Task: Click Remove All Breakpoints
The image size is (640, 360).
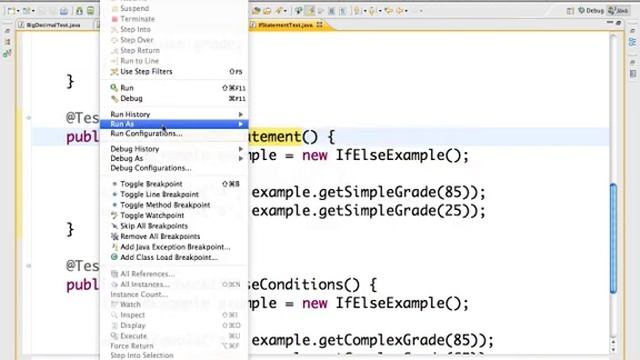Action: [x=174, y=236]
